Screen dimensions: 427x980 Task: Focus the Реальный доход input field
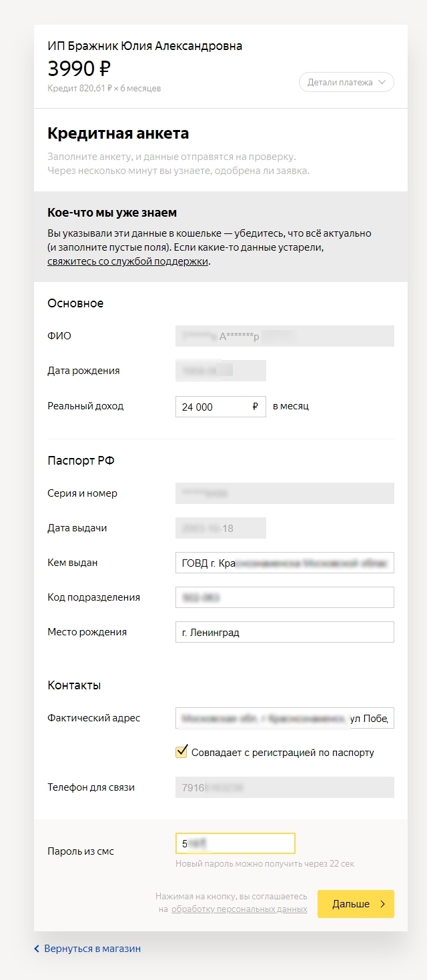click(221, 407)
